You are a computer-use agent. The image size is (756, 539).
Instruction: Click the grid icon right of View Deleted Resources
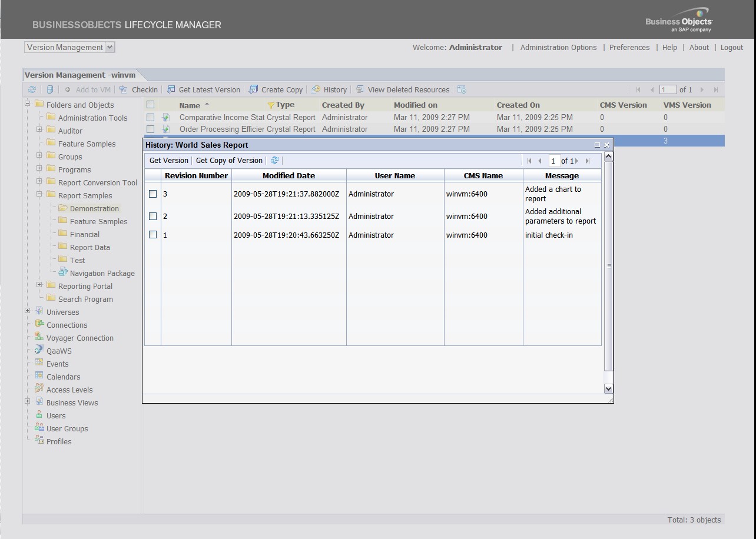[462, 89]
